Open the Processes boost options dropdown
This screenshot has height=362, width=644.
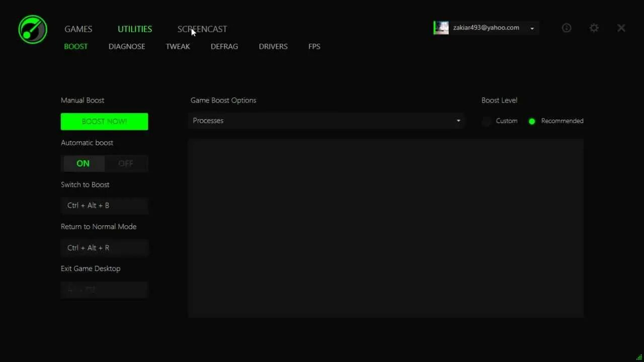(326, 121)
